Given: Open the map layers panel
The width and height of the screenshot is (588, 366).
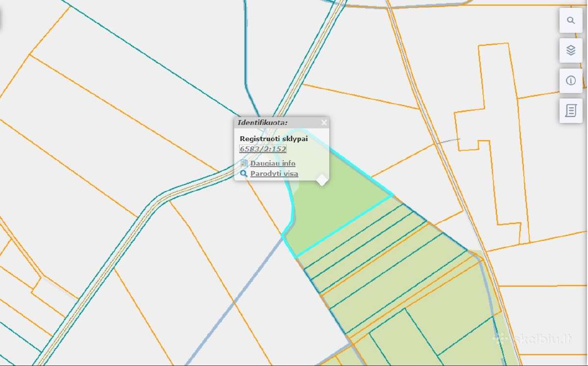Looking at the screenshot, I should (x=571, y=50).
